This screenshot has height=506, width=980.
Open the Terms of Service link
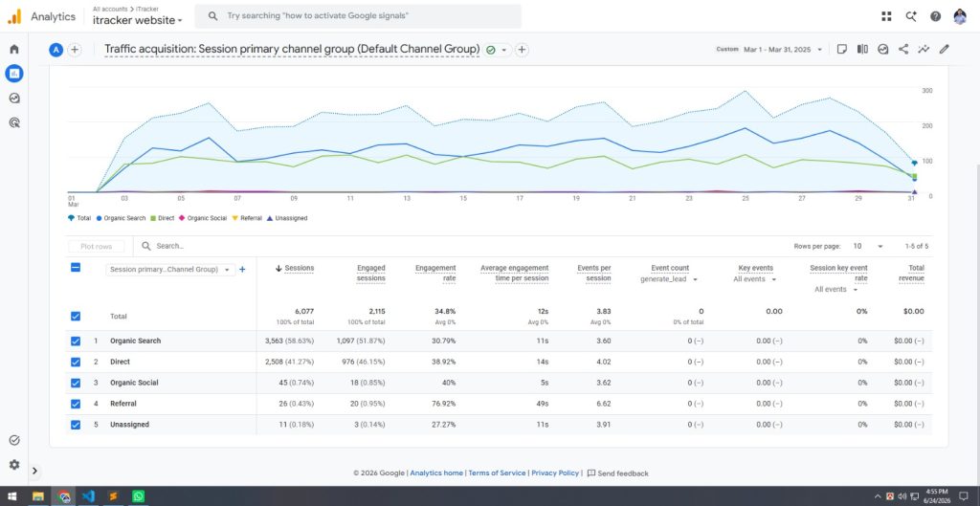pyautogui.click(x=497, y=473)
